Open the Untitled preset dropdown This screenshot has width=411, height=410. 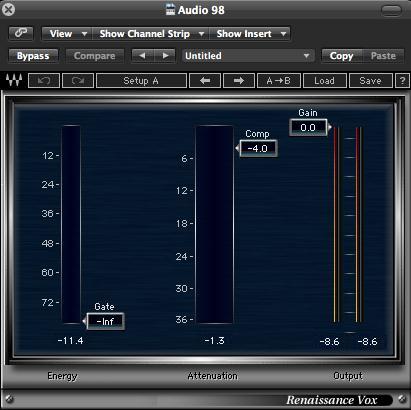click(x=248, y=56)
